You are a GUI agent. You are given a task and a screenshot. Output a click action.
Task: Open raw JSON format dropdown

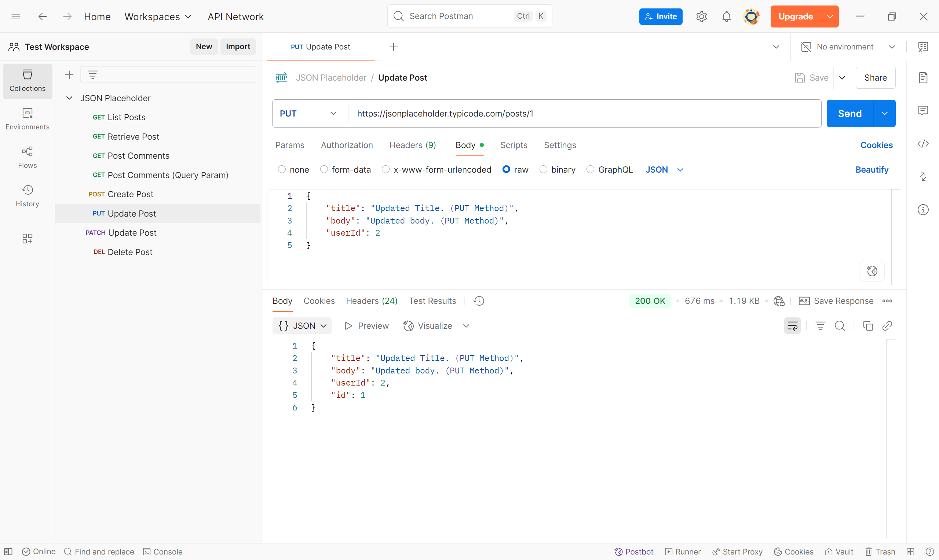coord(664,169)
